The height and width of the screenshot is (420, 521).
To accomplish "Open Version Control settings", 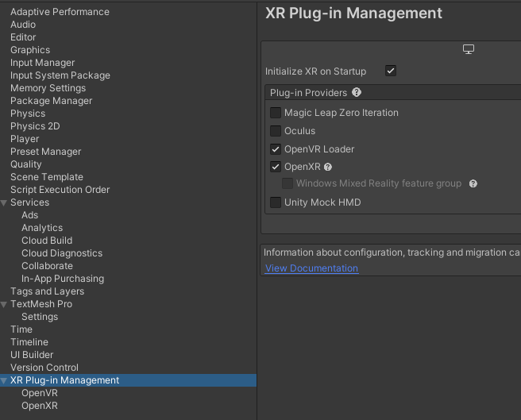I will pos(44,368).
